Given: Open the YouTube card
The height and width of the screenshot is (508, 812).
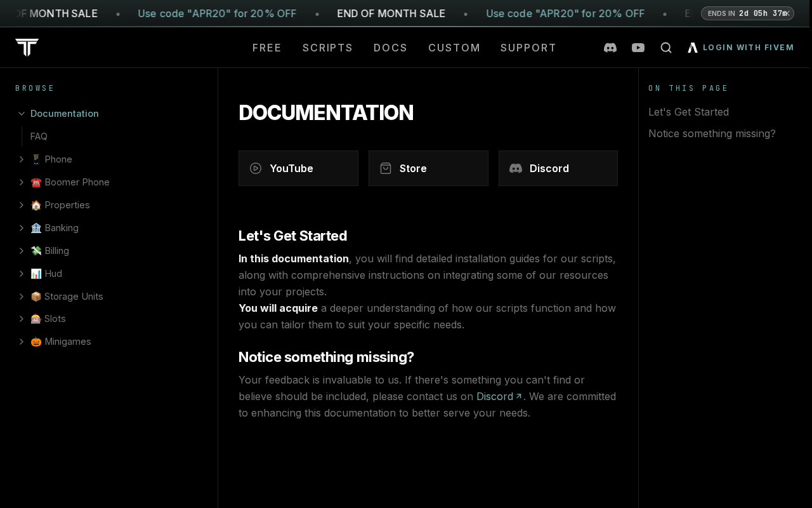Looking at the screenshot, I should click(298, 168).
